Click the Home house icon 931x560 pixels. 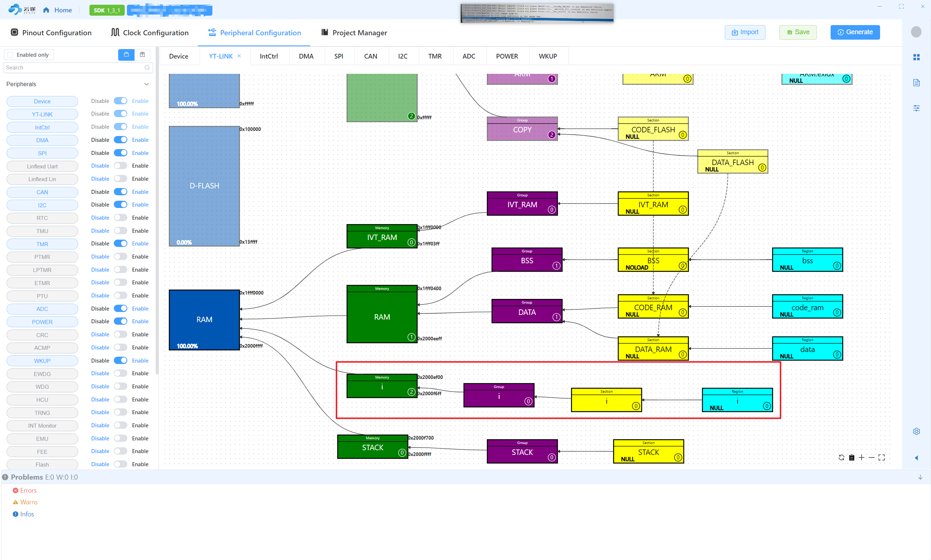[x=46, y=10]
